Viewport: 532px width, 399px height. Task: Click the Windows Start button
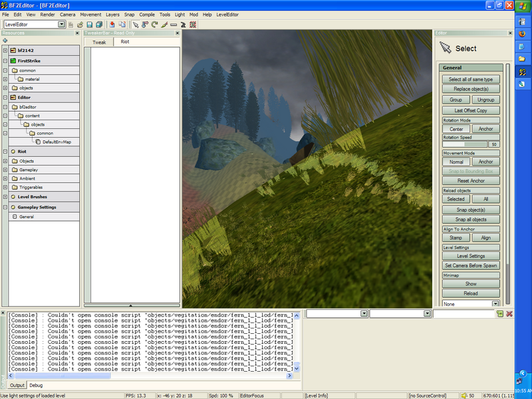[x=523, y=6]
